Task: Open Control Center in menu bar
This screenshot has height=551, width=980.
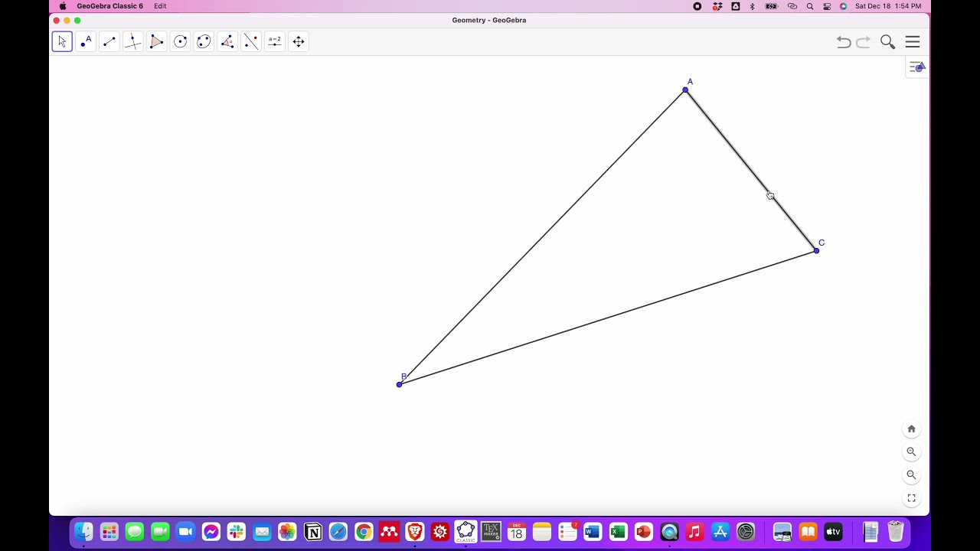Action: pos(827,6)
